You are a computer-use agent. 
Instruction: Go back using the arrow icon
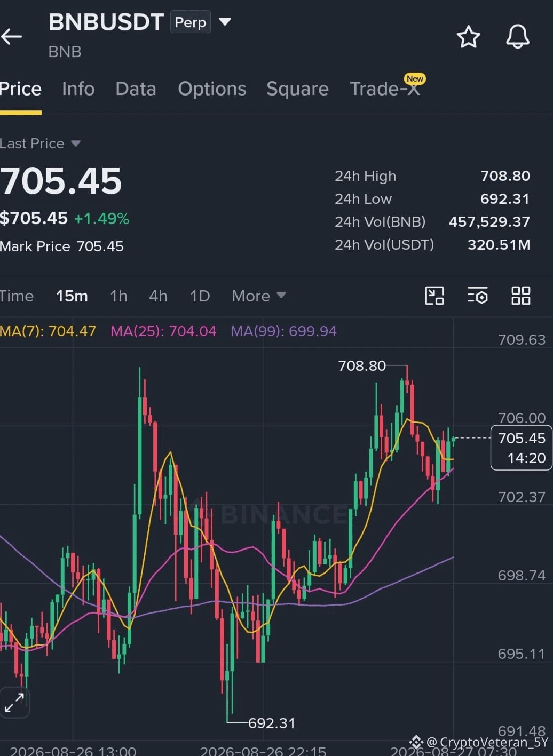click(x=11, y=36)
